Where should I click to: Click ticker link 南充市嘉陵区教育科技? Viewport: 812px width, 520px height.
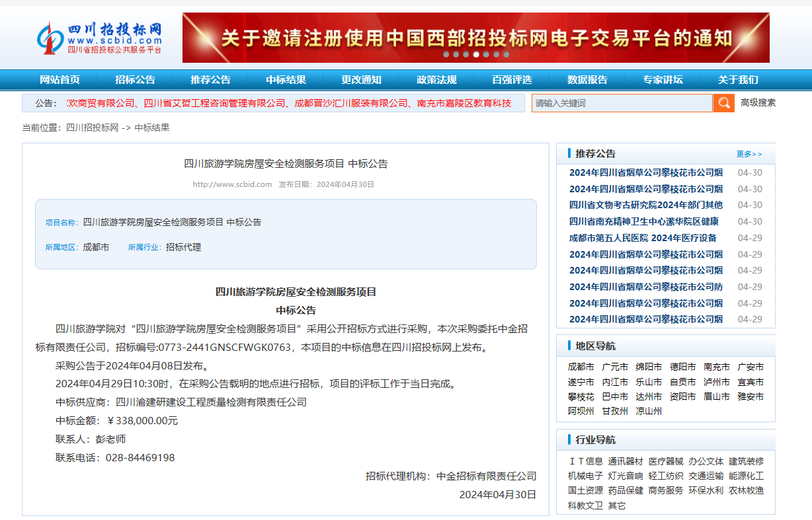(x=464, y=103)
